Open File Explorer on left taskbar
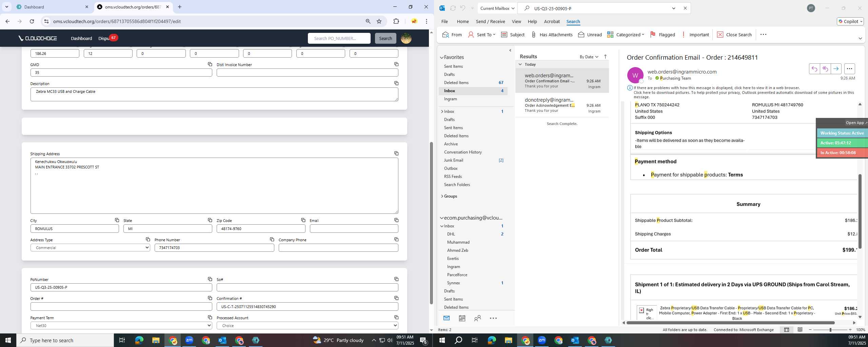The height and width of the screenshot is (347, 868). [x=156, y=340]
